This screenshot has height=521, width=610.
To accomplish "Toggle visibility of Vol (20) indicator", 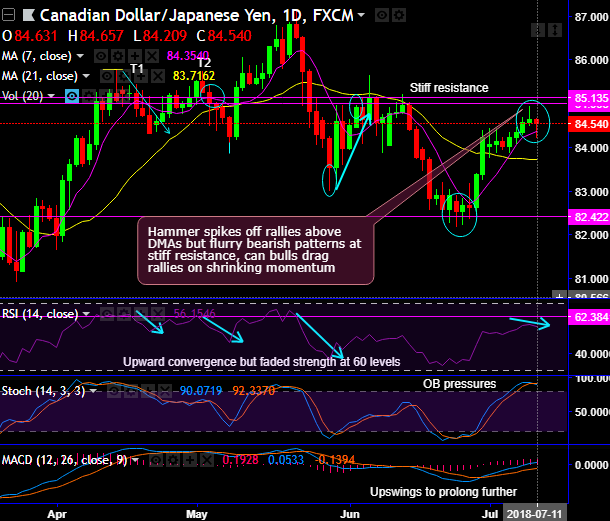I will pyautogui.click(x=72, y=96).
